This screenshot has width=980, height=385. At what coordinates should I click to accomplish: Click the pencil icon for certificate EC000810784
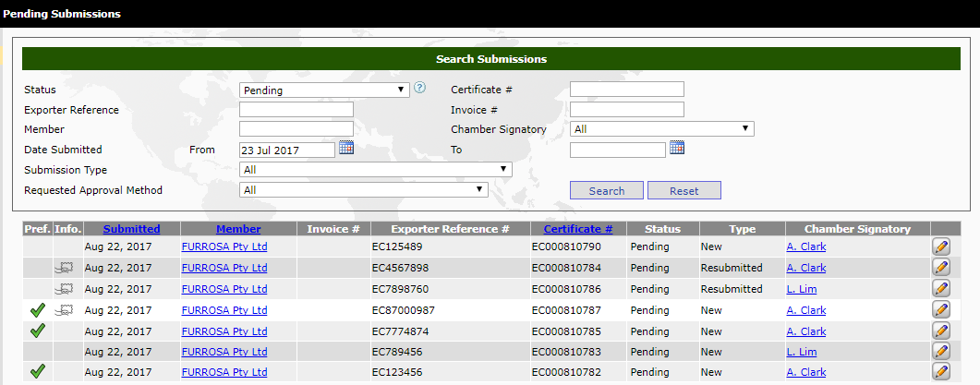(941, 268)
